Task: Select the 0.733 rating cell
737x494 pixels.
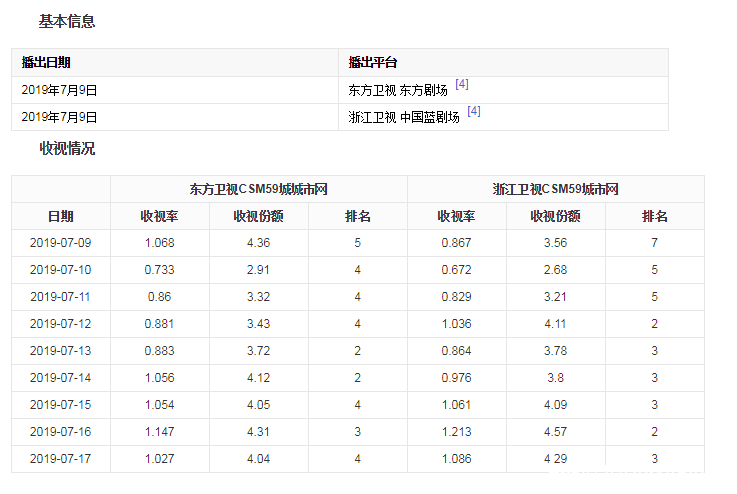Action: 159,270
